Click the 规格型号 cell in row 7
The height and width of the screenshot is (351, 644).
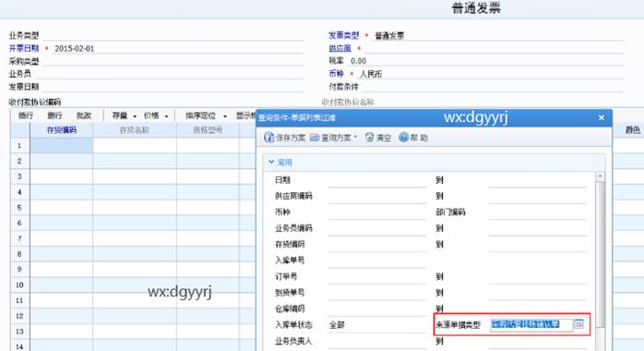pos(208,238)
